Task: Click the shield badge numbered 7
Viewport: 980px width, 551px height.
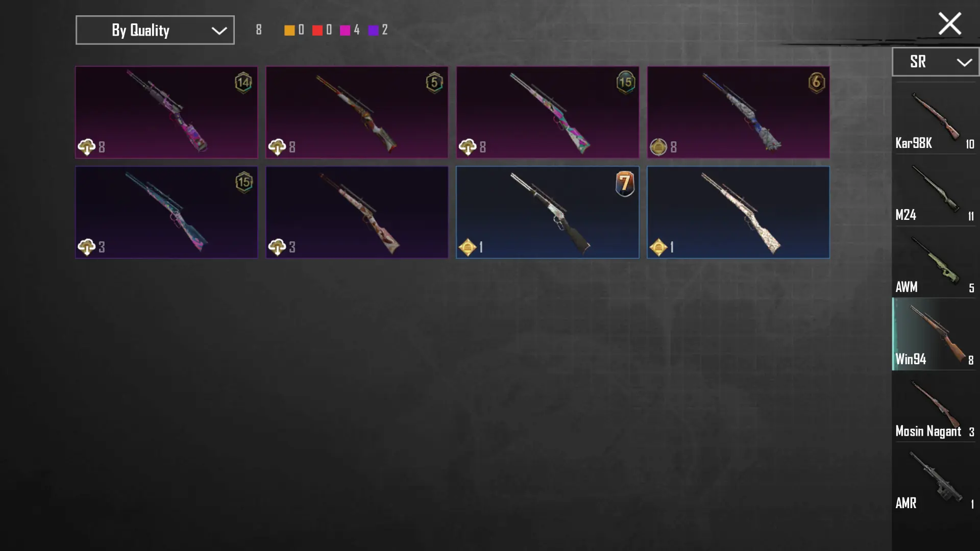Action: [625, 184]
